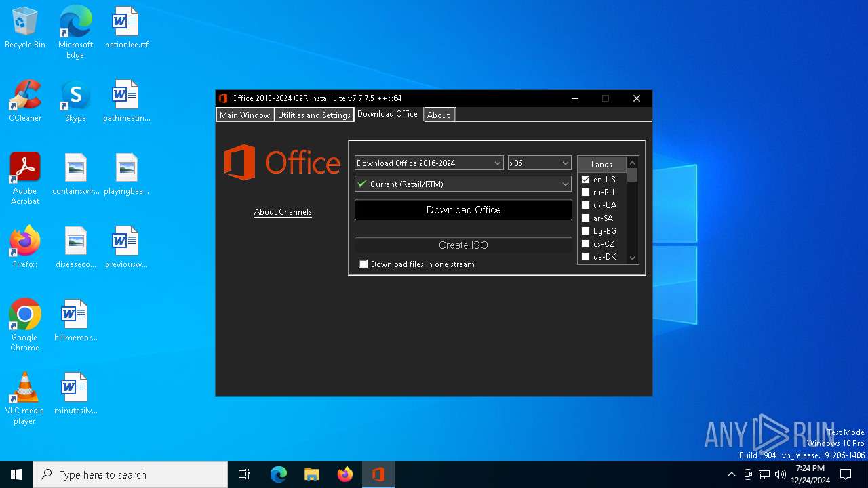Open the clock showing 7:24 PM

pyautogui.click(x=810, y=474)
